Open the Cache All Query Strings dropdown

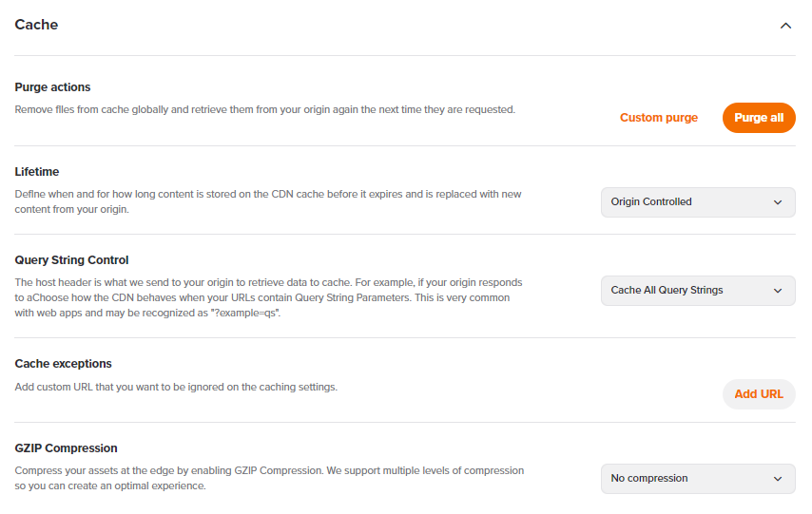coord(685,290)
